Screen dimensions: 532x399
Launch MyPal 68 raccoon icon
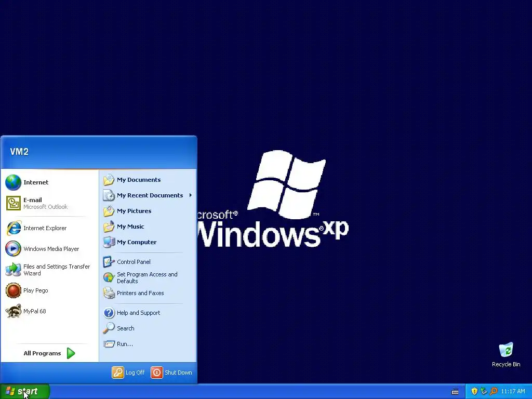(13, 311)
